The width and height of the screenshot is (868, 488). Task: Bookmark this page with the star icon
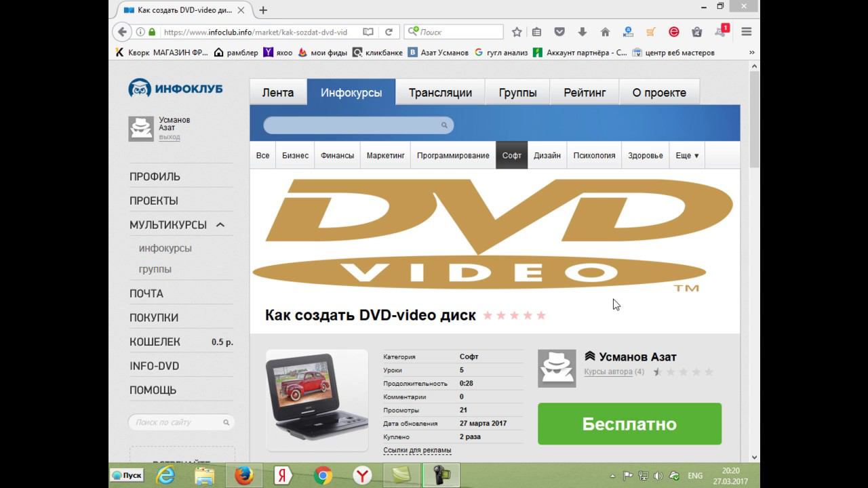517,32
